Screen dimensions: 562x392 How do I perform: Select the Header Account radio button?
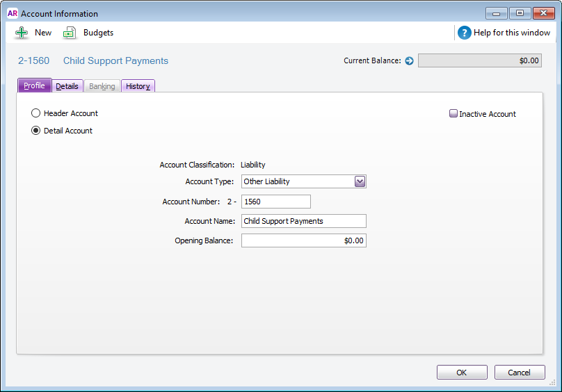click(x=36, y=113)
